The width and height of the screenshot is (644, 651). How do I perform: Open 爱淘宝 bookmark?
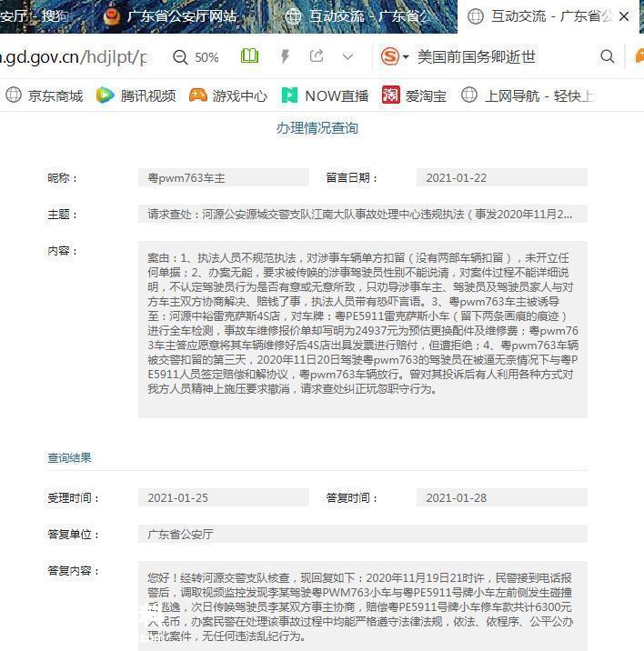pyautogui.click(x=414, y=95)
